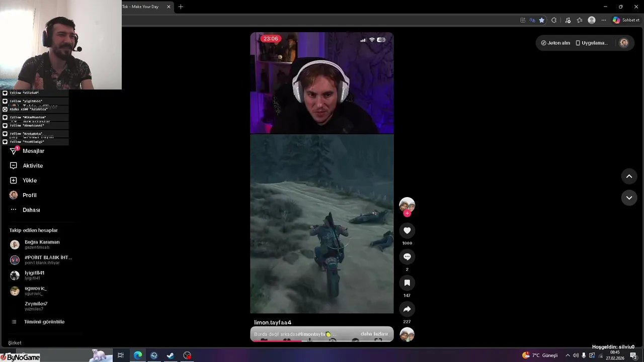Open Microsoft Edge in the taskbar
644x362 pixels.
(x=137, y=355)
